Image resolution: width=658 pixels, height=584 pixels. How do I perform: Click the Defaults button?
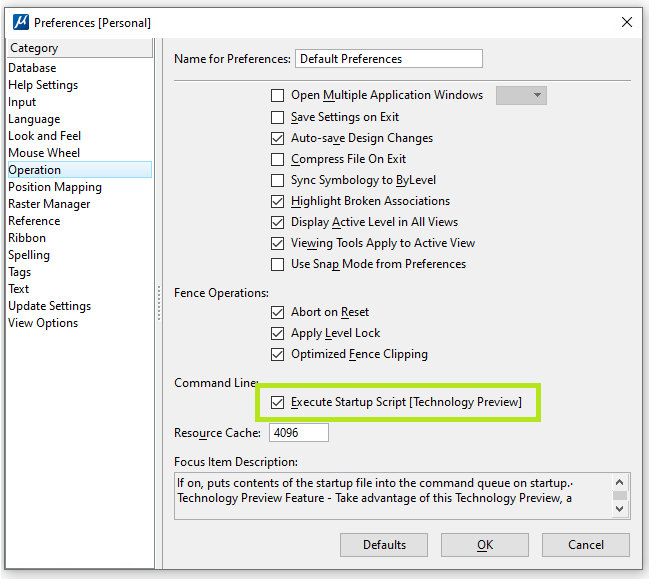coord(384,545)
